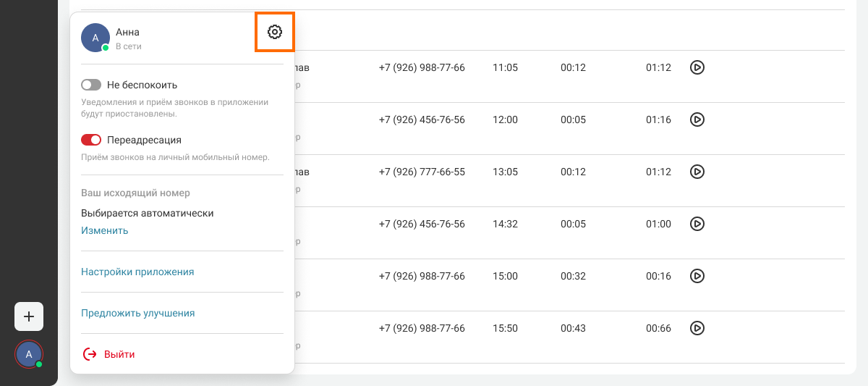
Task: Open settings via the gear icon
Action: click(274, 32)
